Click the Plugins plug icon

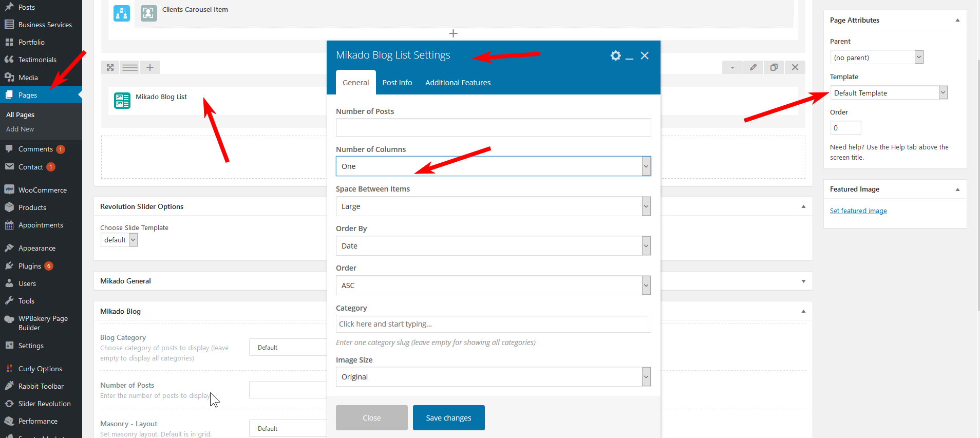[9, 266]
